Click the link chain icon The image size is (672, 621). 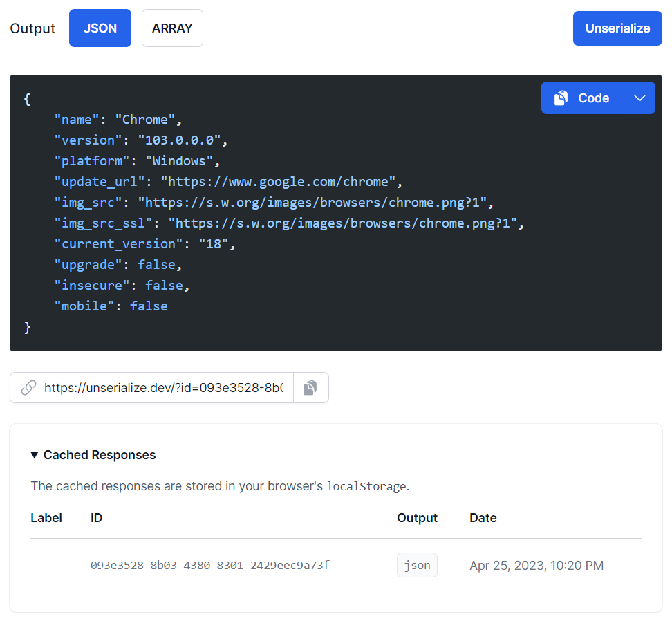point(28,388)
